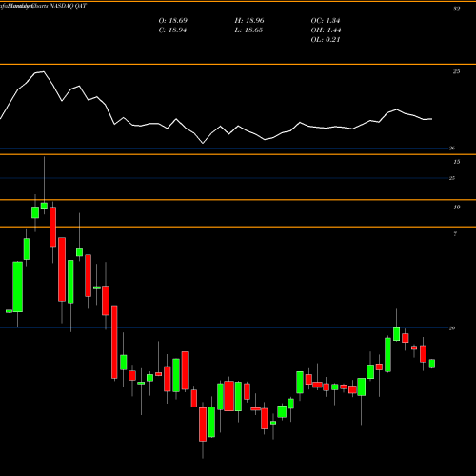This screenshot has width=476, height=476.
Task: Click the '15' axis label
Action: coord(456,162)
